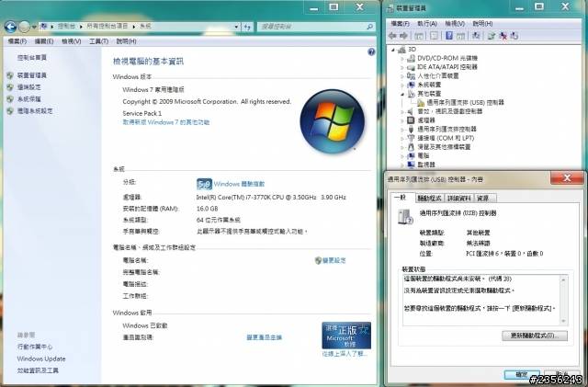
Task: Click shield icon beside 進階系統設定
Action: (10, 111)
